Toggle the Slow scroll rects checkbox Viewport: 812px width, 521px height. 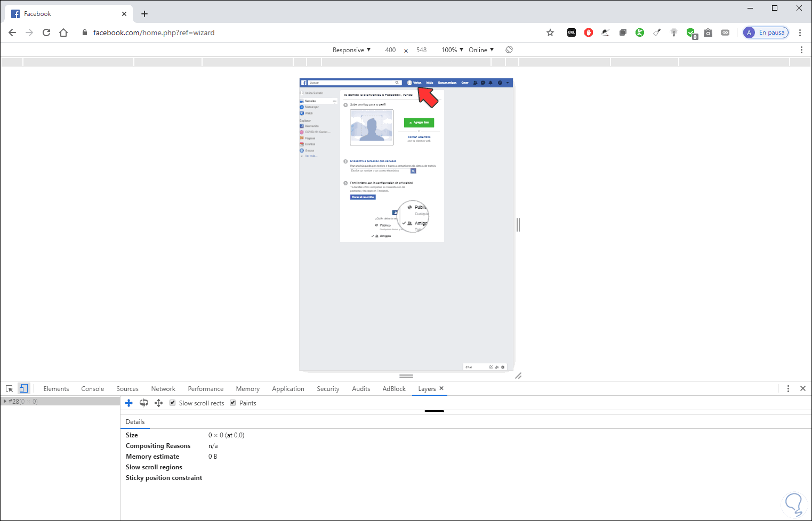(173, 403)
